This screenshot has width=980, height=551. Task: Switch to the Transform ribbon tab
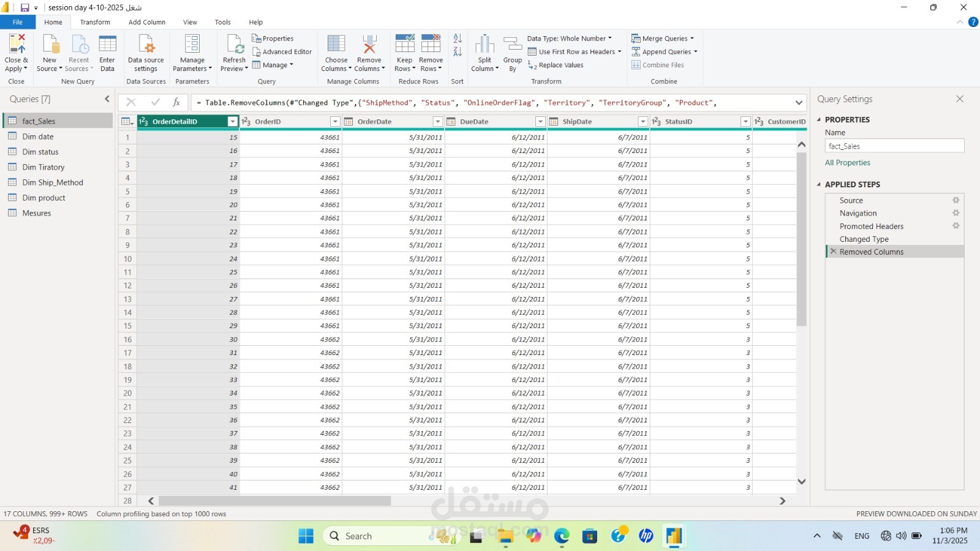(95, 22)
